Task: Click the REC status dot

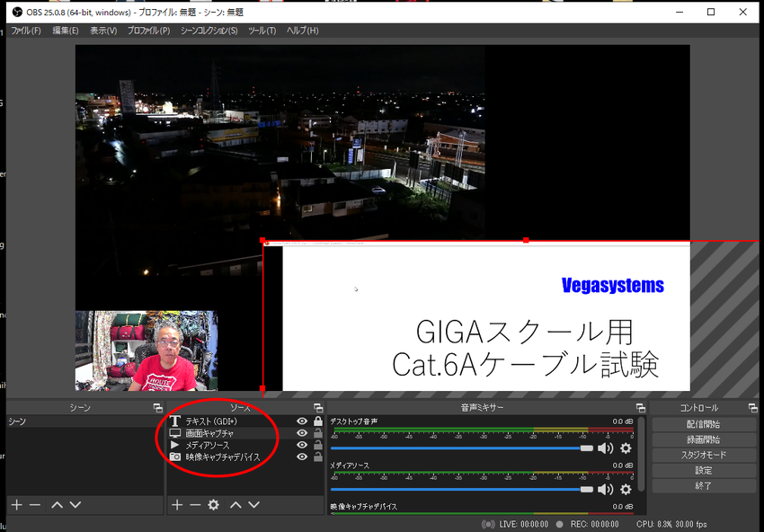Action: (x=559, y=524)
